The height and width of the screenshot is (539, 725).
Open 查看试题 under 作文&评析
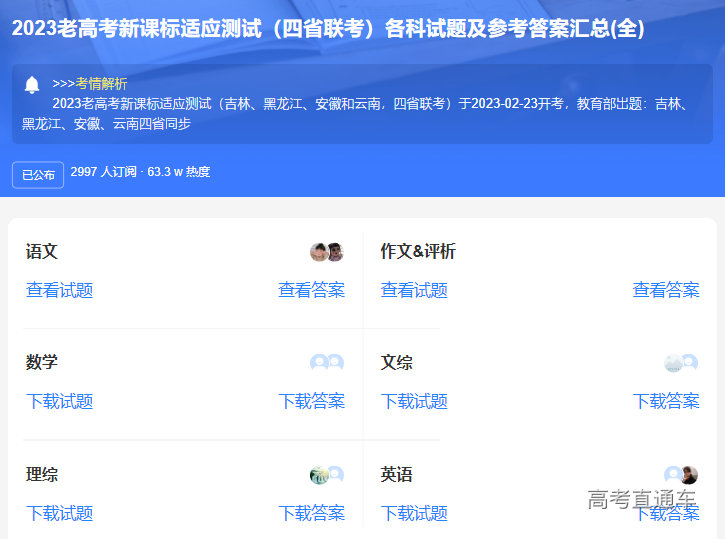click(x=414, y=290)
